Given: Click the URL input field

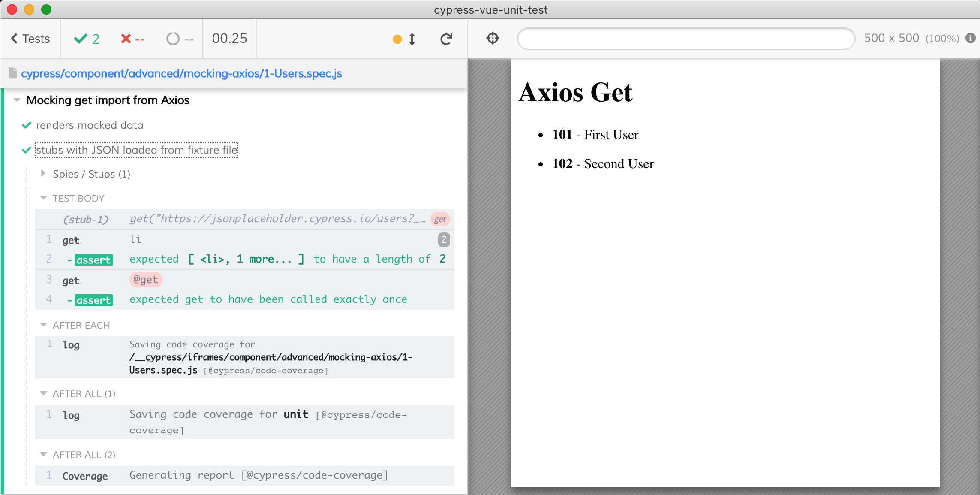Looking at the screenshot, I should [686, 39].
